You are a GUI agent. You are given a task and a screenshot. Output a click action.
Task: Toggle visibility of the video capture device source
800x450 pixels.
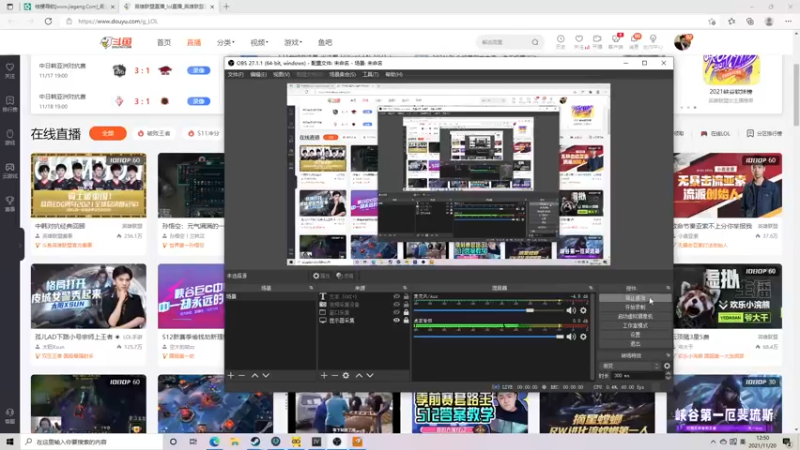[396, 305]
